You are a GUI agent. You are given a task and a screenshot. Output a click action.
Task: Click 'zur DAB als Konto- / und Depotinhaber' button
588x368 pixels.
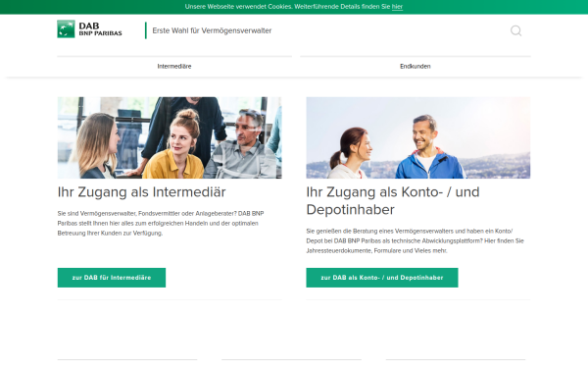382,278
